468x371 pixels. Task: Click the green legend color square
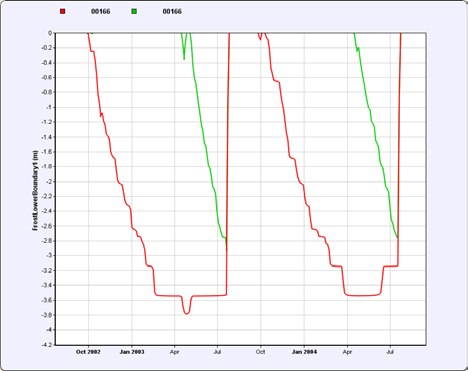point(134,11)
